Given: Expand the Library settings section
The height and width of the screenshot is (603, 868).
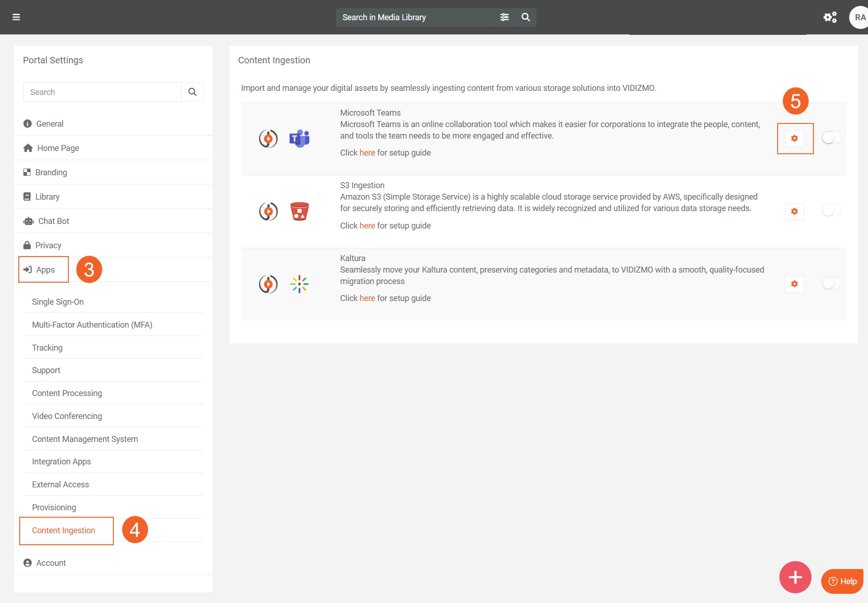Looking at the screenshot, I should (47, 197).
